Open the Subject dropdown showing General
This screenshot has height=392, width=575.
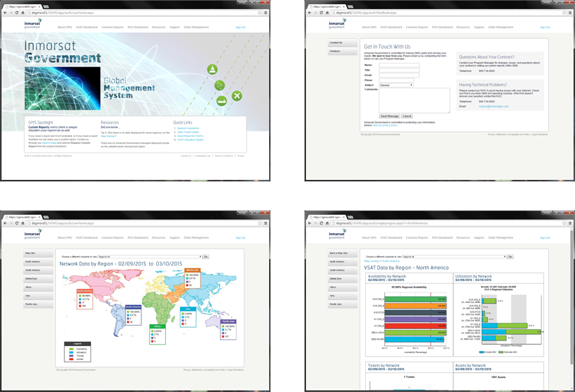396,85
